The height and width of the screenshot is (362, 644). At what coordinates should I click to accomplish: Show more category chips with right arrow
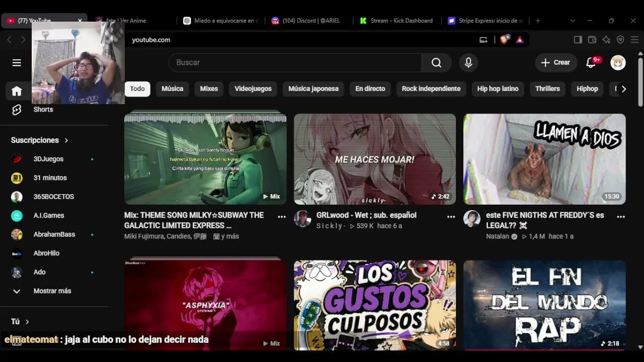(x=623, y=89)
